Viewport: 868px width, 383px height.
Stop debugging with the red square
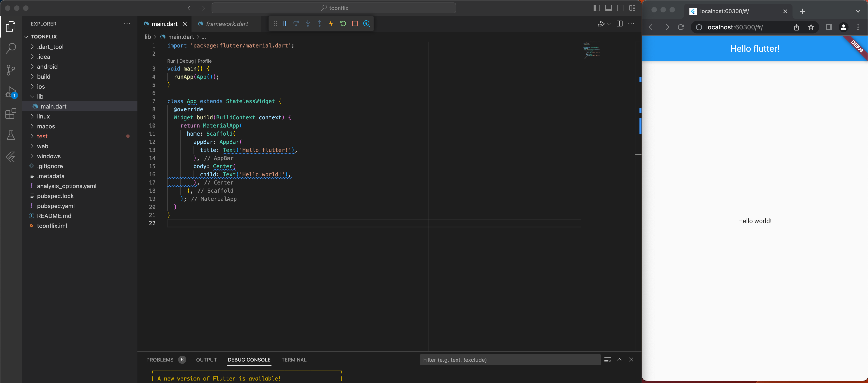click(355, 24)
